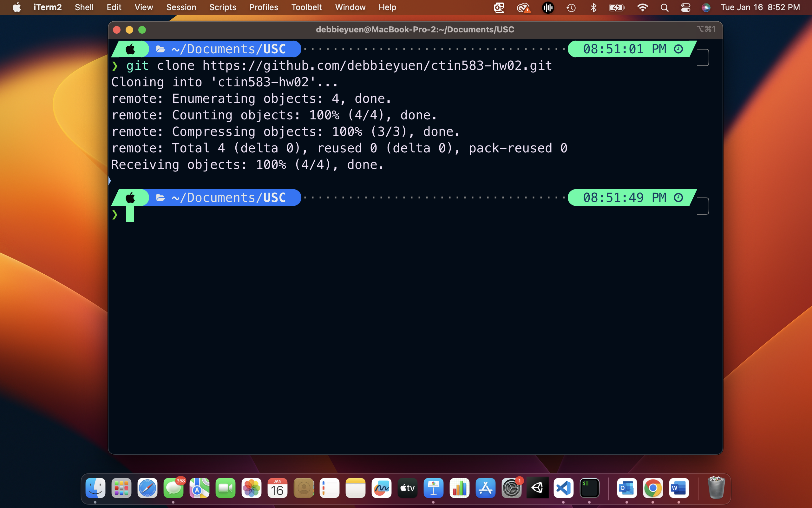Open the Trash from the Dock
The width and height of the screenshot is (812, 508).
click(716, 488)
